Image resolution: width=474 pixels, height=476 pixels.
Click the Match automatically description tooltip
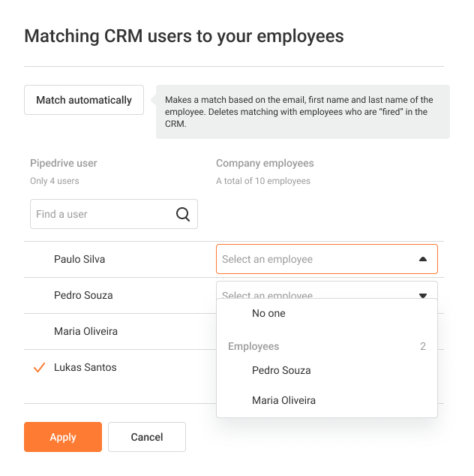pyautogui.click(x=303, y=112)
